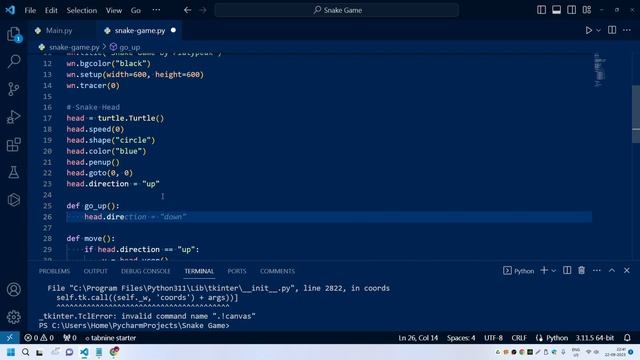The width and height of the screenshot is (640, 360).
Task: Click snake-game.py in the breadcrumb
Action: click(74, 47)
